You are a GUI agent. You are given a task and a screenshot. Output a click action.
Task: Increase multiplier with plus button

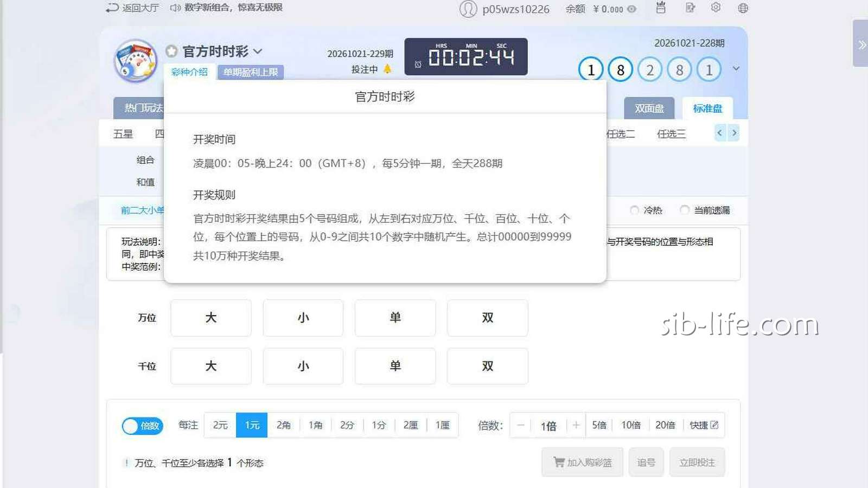pos(576,425)
